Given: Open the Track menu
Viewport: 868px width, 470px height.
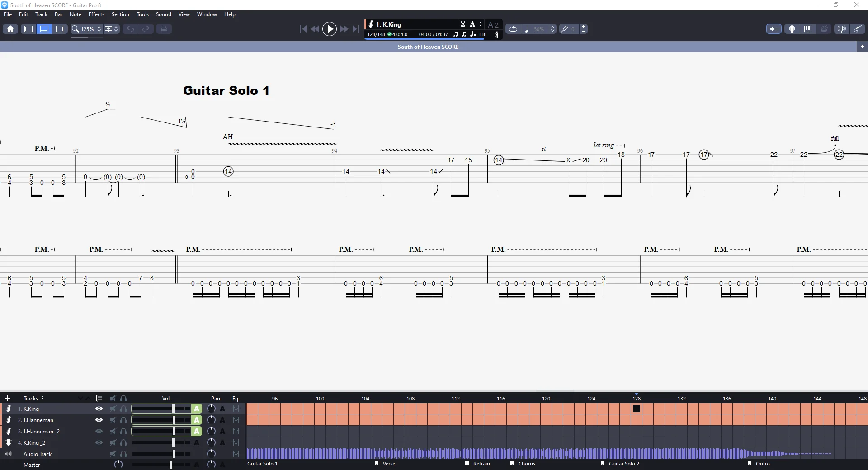Looking at the screenshot, I should pyautogui.click(x=41, y=14).
